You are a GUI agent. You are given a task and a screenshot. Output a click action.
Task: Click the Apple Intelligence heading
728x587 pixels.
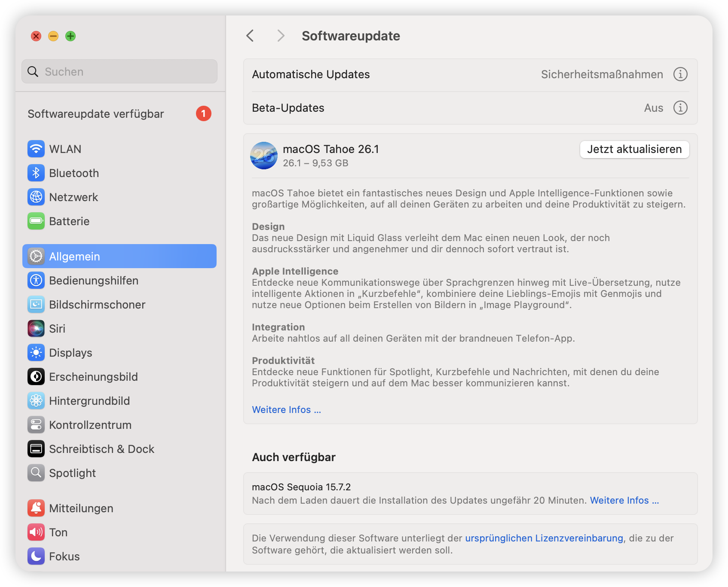tap(295, 272)
